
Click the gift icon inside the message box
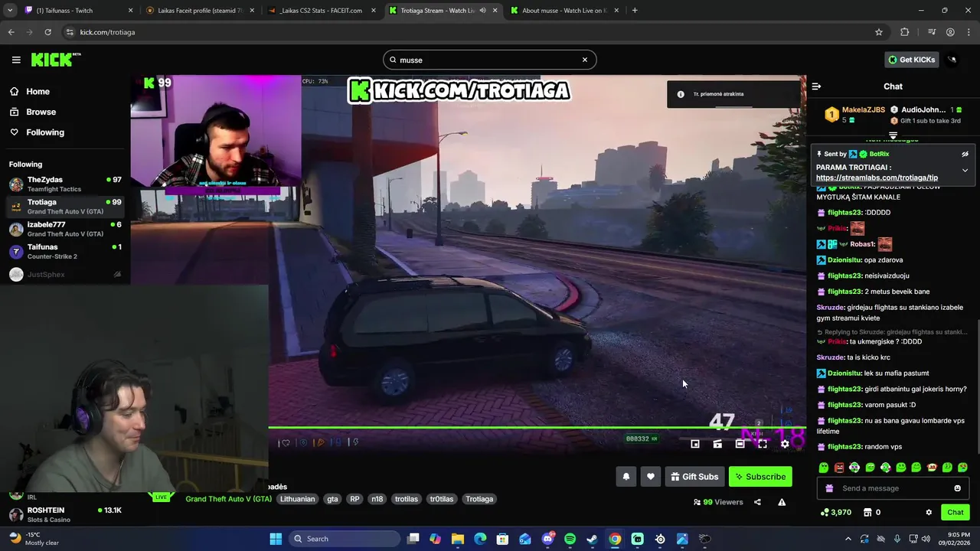[829, 488]
